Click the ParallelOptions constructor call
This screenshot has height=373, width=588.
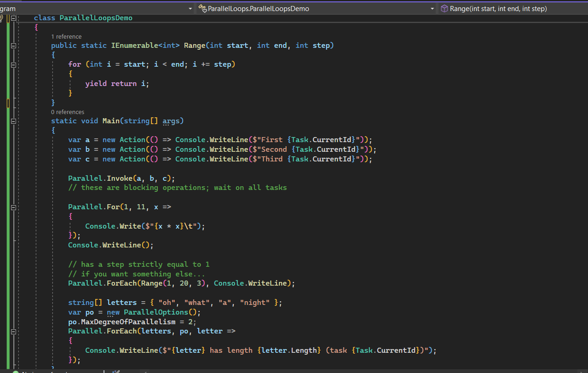[160, 312]
